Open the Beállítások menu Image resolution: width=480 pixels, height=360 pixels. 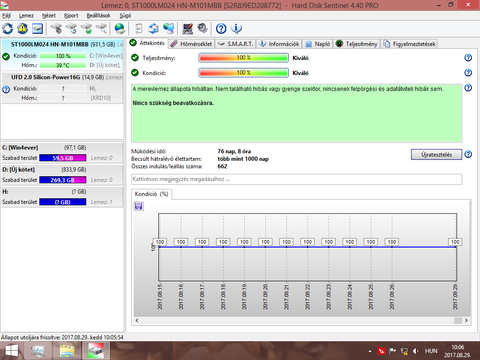pyautogui.click(x=98, y=16)
